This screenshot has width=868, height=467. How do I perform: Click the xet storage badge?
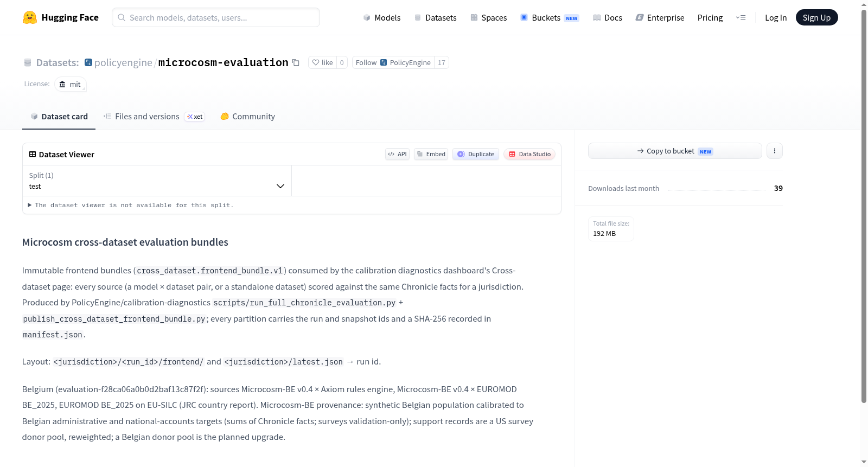pyautogui.click(x=195, y=117)
